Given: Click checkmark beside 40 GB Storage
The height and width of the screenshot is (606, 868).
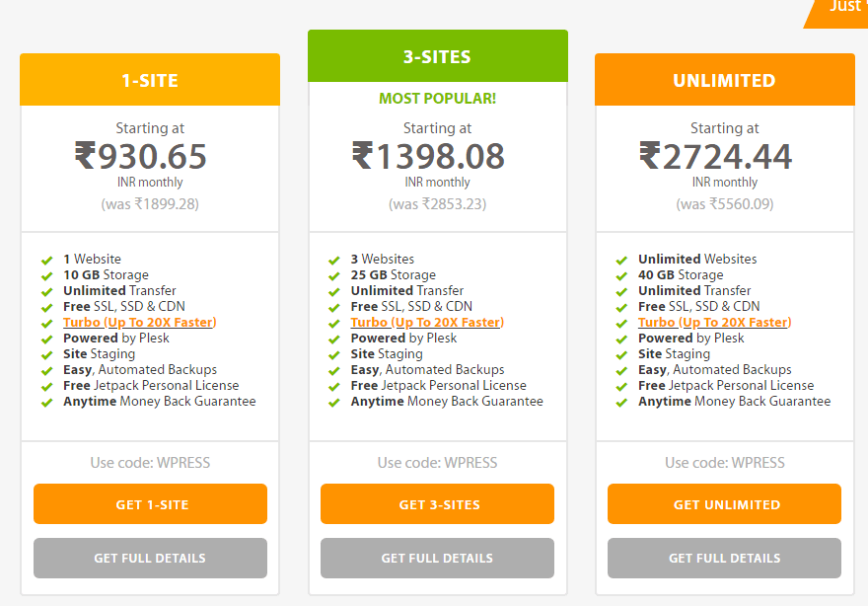Looking at the screenshot, I should [x=621, y=276].
